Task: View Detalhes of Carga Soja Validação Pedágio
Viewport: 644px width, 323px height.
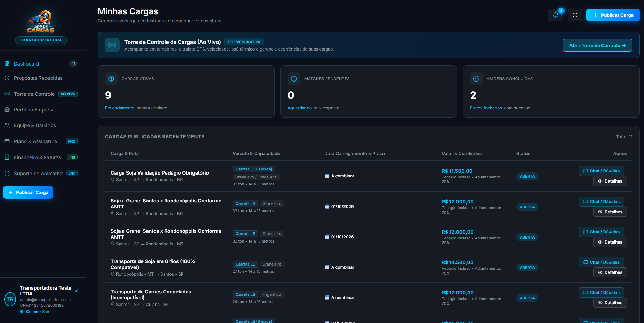Action: (x=610, y=181)
